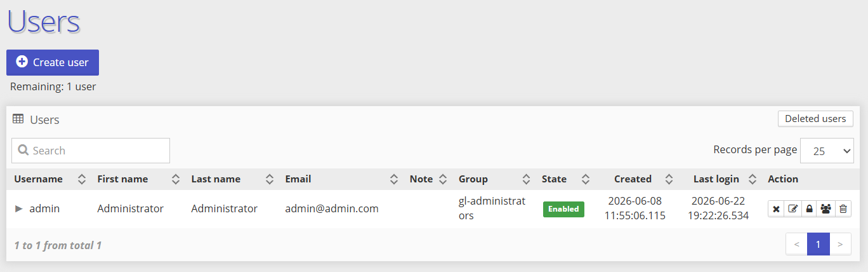Click the green Enabled state badge
Image resolution: width=868 pixels, height=272 pixels.
pyautogui.click(x=563, y=209)
